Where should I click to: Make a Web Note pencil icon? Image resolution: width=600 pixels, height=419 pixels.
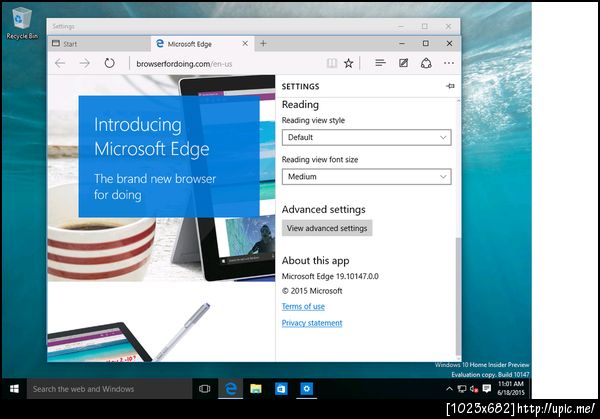[403, 63]
